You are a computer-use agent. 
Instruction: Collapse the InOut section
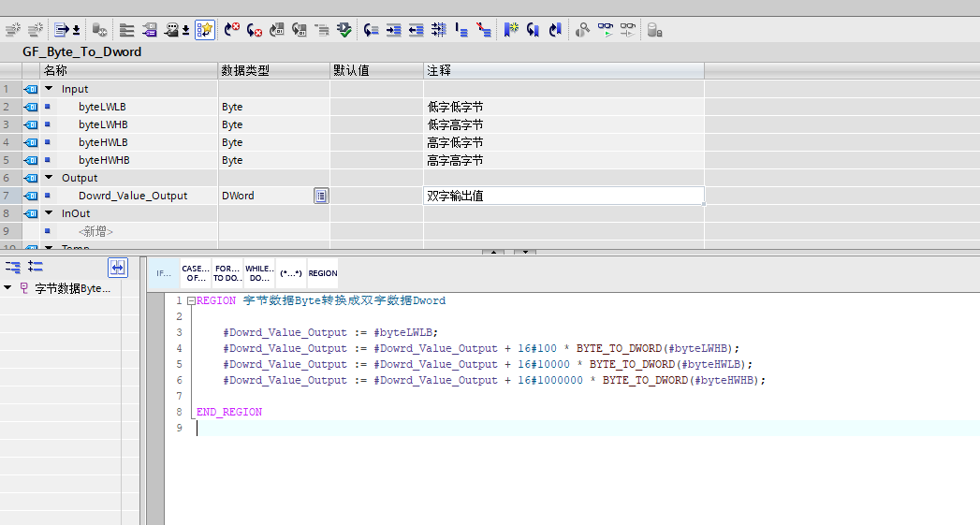click(49, 213)
